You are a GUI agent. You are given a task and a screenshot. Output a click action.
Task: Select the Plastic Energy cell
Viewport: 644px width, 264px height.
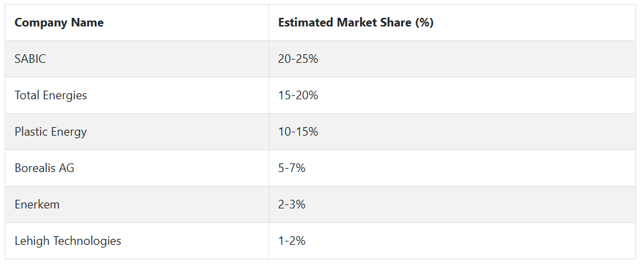point(137,132)
